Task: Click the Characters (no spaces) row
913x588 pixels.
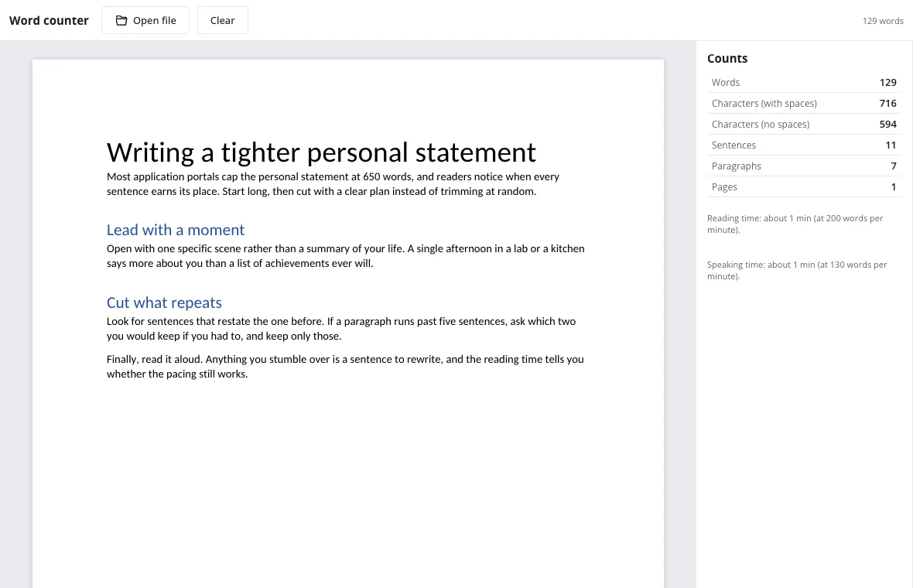Action: (804, 124)
